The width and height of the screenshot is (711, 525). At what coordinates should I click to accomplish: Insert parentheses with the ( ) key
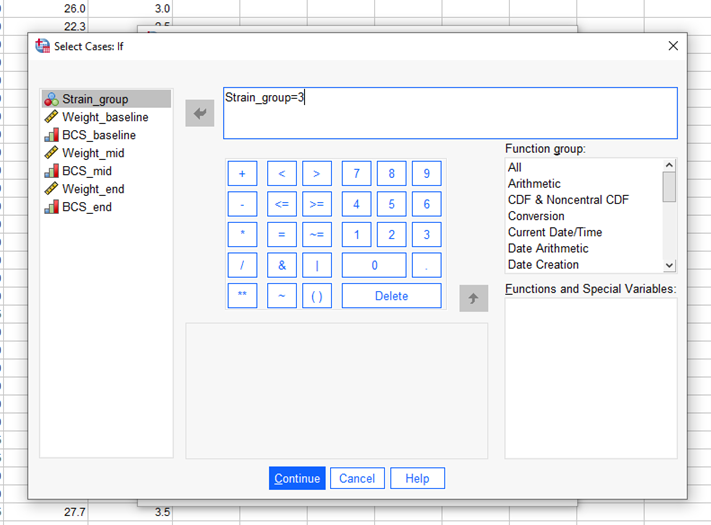point(316,296)
